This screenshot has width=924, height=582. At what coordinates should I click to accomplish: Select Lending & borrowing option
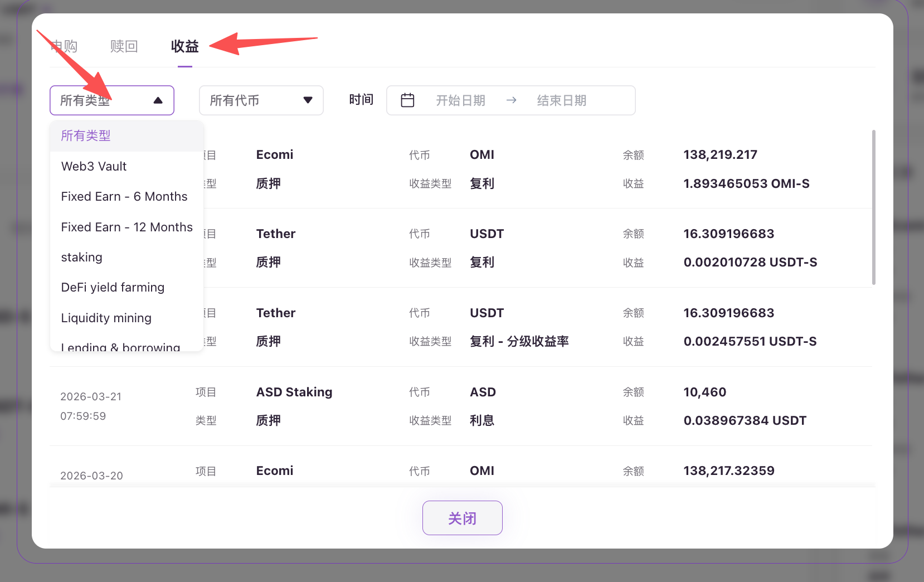(120, 346)
